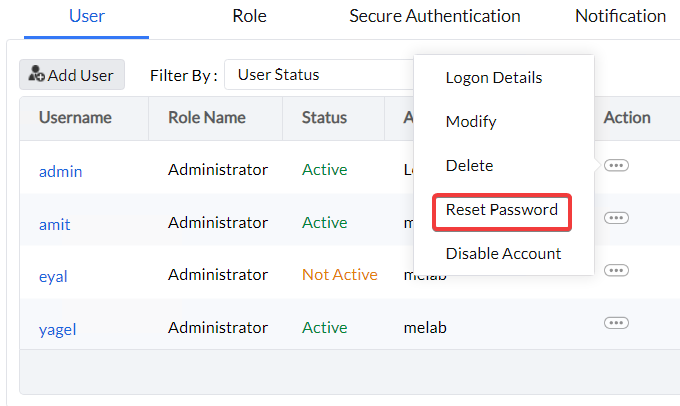
Task: Click the Add User button
Action: [72, 75]
